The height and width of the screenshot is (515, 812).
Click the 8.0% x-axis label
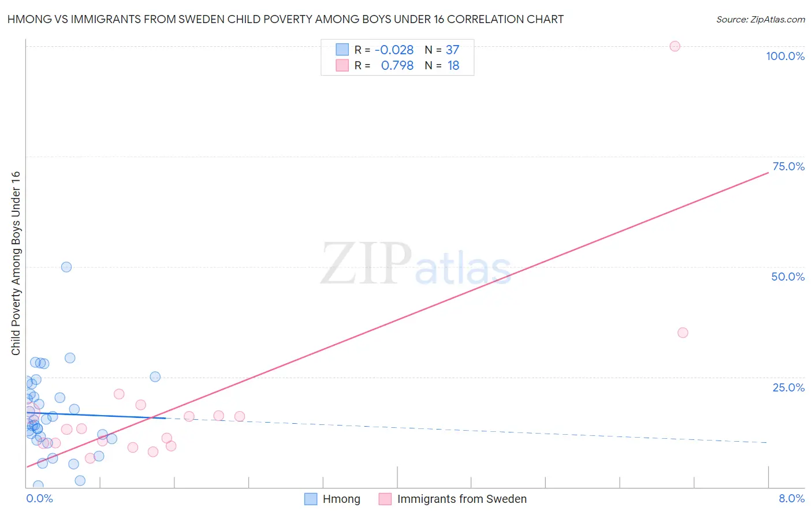pos(792,498)
